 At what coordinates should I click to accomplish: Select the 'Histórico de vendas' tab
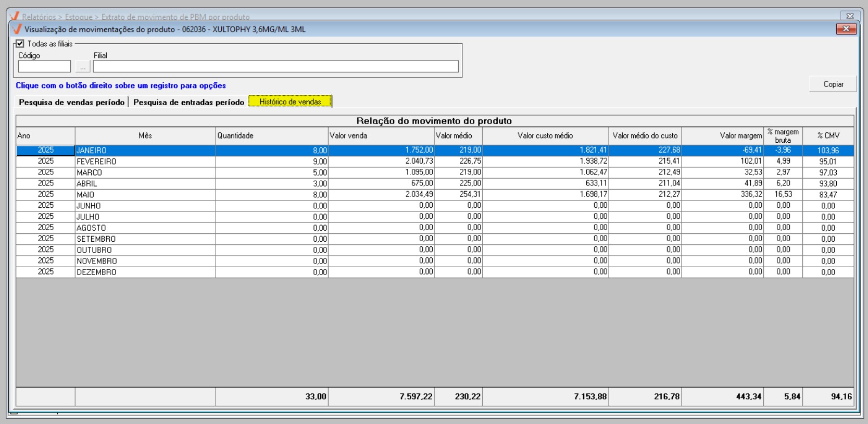290,102
